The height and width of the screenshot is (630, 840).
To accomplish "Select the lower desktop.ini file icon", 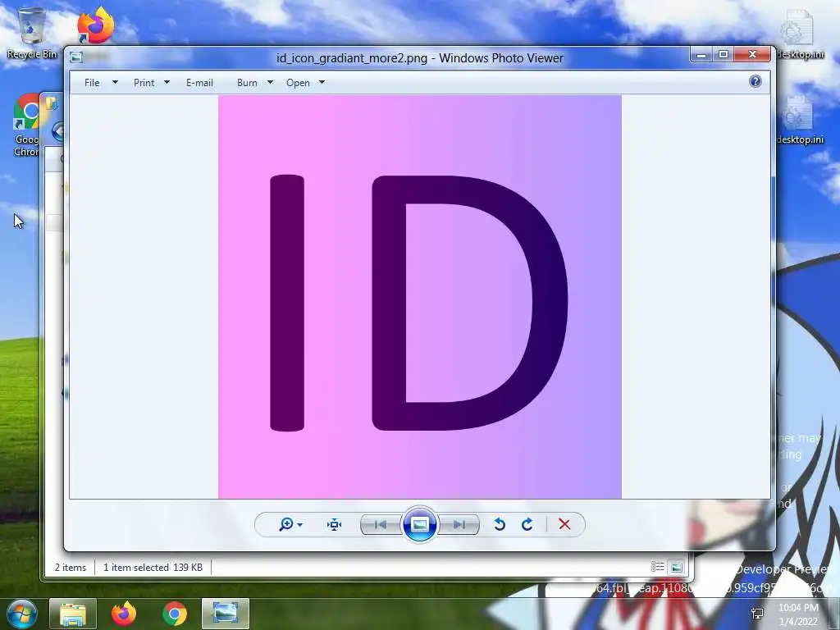I will pos(800,121).
